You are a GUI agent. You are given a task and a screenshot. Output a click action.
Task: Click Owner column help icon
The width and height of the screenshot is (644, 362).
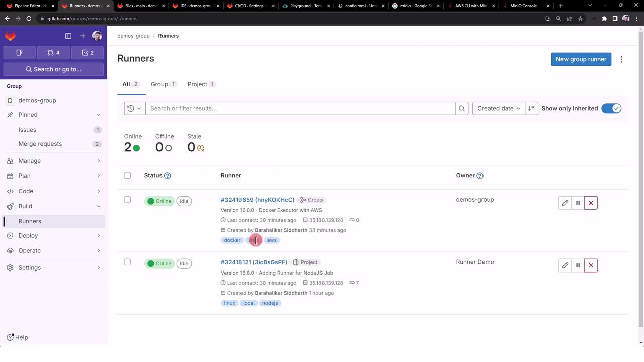[x=480, y=176]
